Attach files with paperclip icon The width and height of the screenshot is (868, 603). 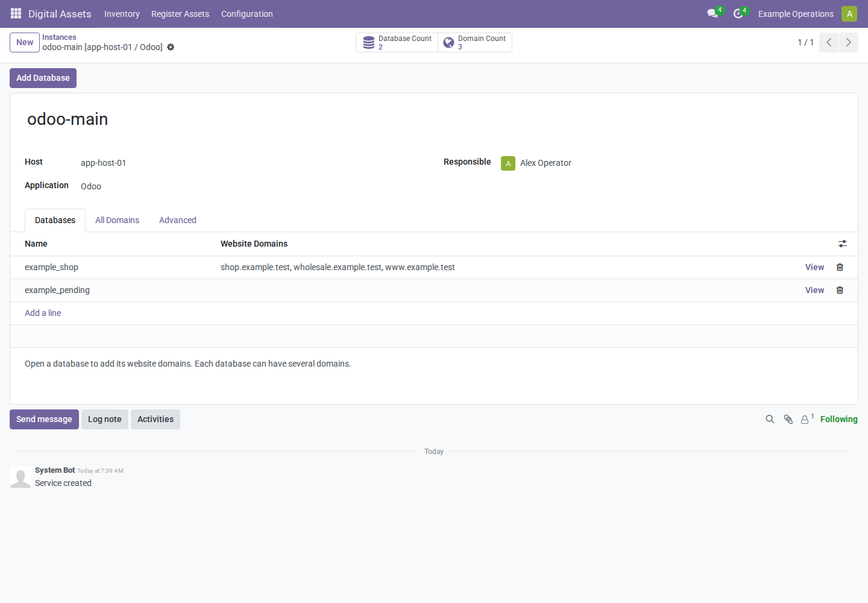pyautogui.click(x=788, y=419)
